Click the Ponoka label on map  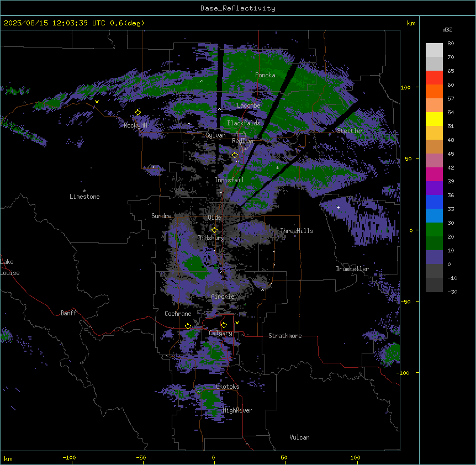265,75
